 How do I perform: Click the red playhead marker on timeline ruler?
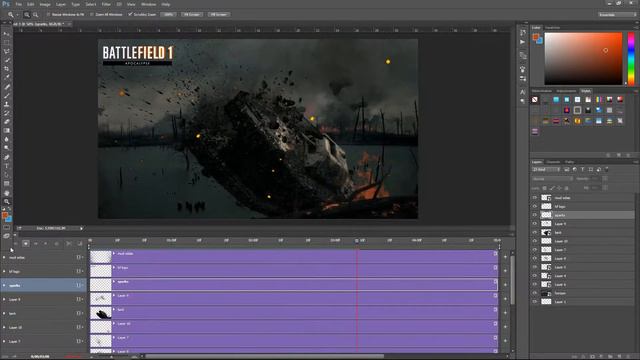pos(357,240)
